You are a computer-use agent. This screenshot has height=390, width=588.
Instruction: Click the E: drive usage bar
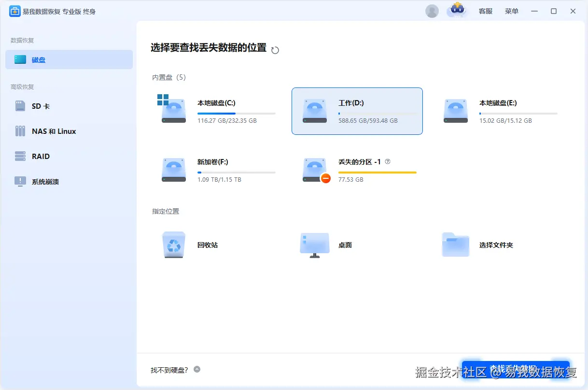coord(518,114)
